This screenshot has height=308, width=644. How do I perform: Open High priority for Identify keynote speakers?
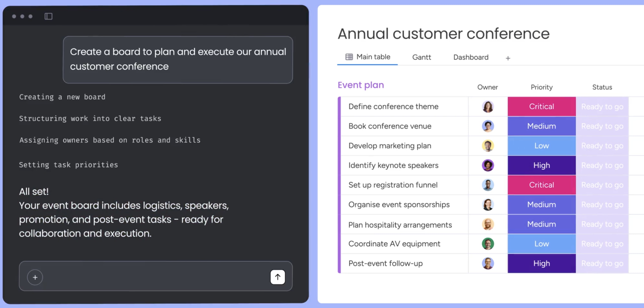pos(542,165)
